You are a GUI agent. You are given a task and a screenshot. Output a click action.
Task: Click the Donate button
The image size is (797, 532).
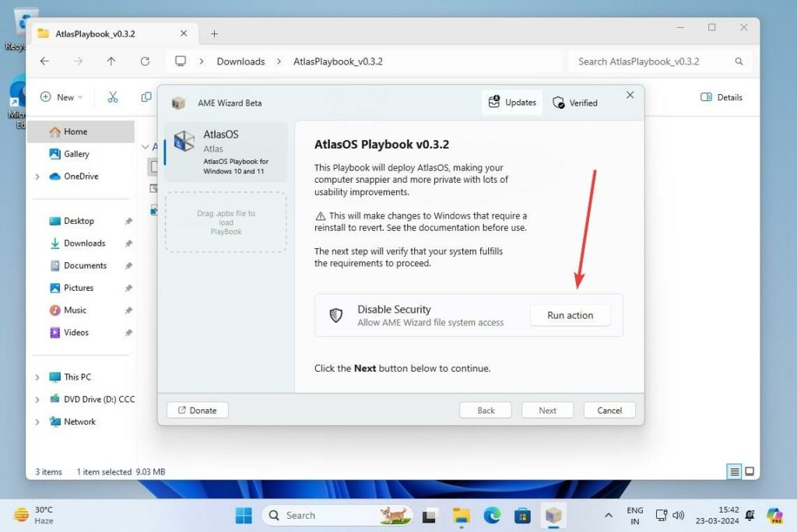(x=197, y=410)
